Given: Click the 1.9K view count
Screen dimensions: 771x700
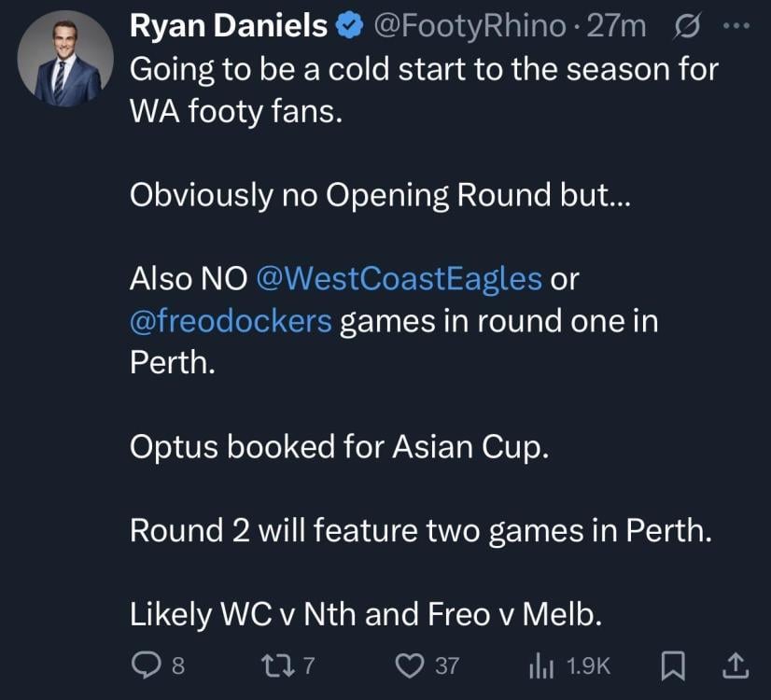Looking at the screenshot, I should click(588, 665).
